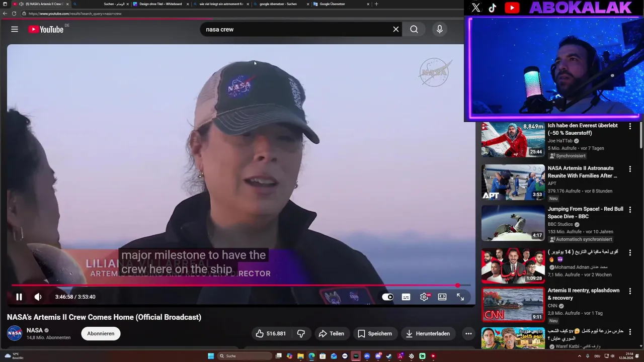The height and width of the screenshot is (362, 644).
Task: Open a new browser tab
Action: point(376,4)
